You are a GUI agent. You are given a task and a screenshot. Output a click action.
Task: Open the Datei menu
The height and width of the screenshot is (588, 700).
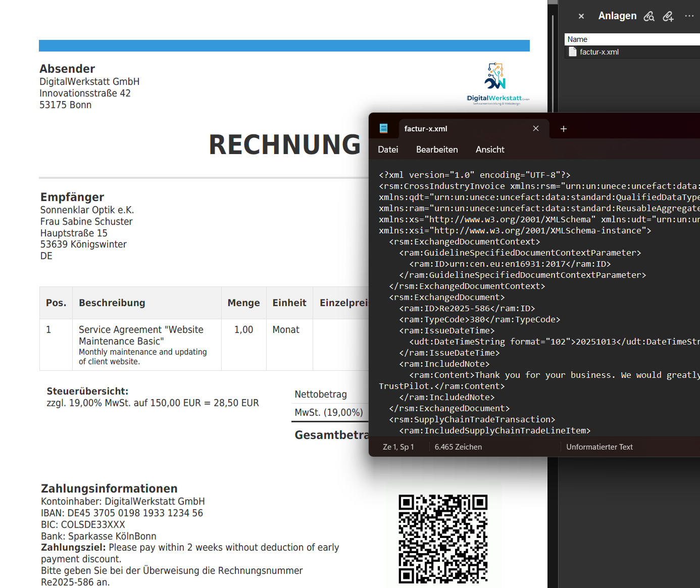pyautogui.click(x=388, y=150)
